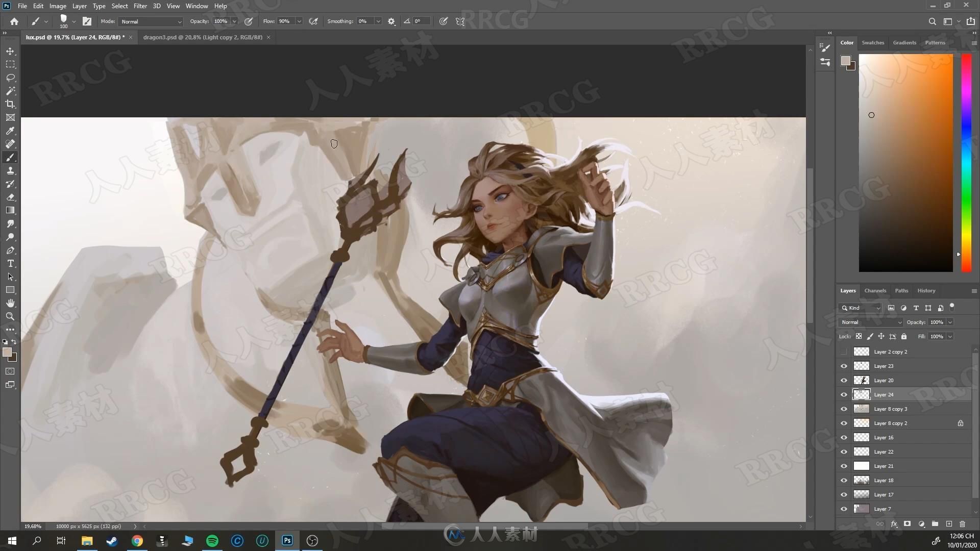980x551 pixels.
Task: Open layer blend mode Normal dropdown
Action: (871, 322)
